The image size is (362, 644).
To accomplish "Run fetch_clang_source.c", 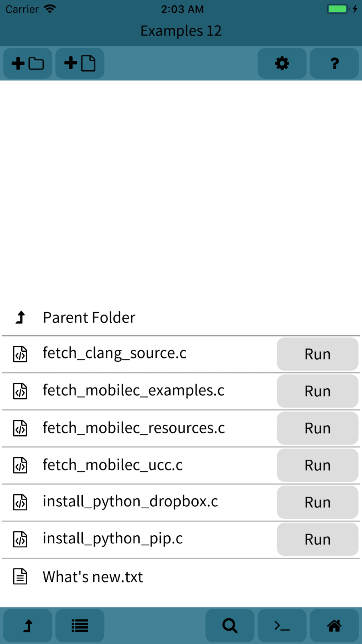I will click(317, 354).
